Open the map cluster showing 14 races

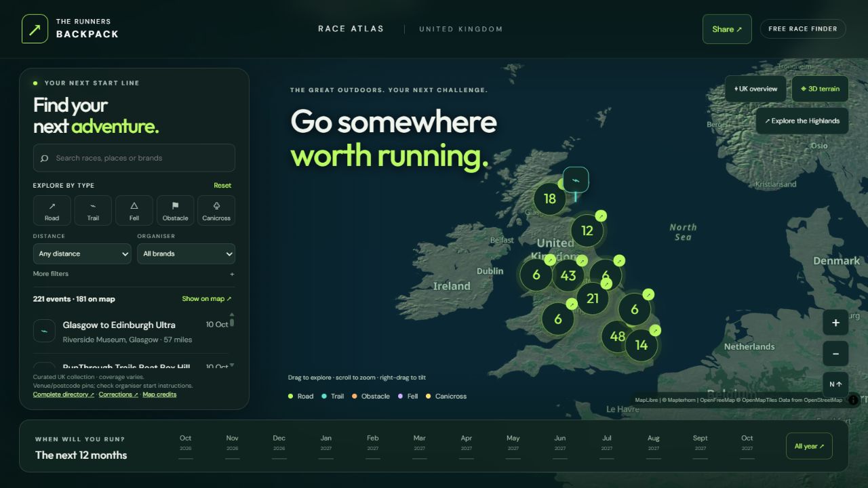click(642, 345)
